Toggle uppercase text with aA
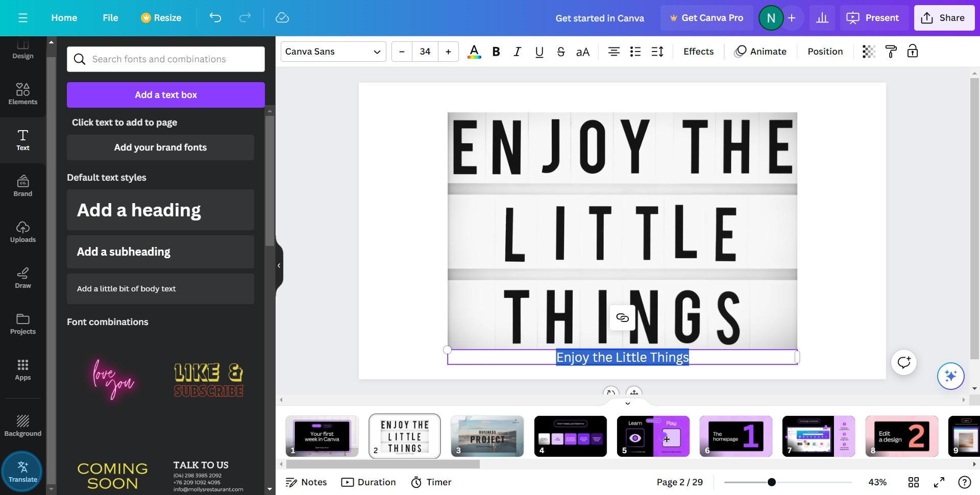 tap(583, 52)
